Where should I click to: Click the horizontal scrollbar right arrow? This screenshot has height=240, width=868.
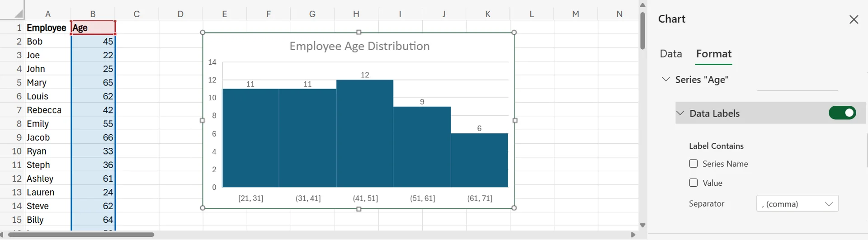[633, 235]
